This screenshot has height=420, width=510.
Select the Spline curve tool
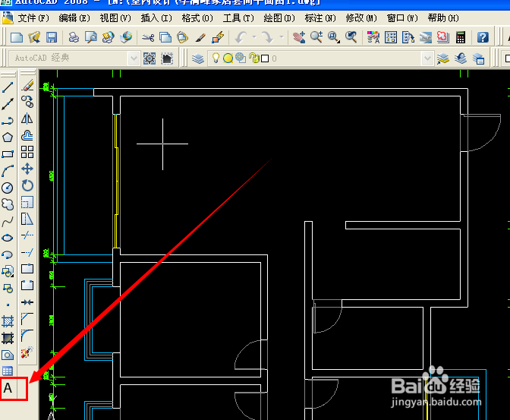[8, 222]
